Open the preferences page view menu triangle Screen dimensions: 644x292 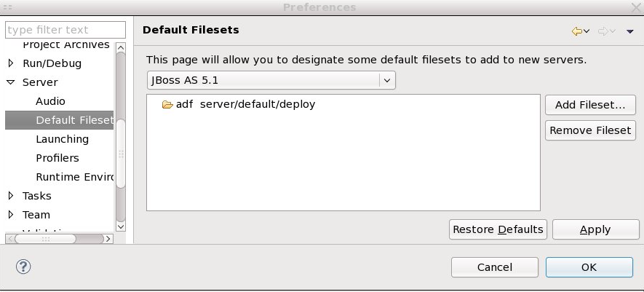click(629, 31)
